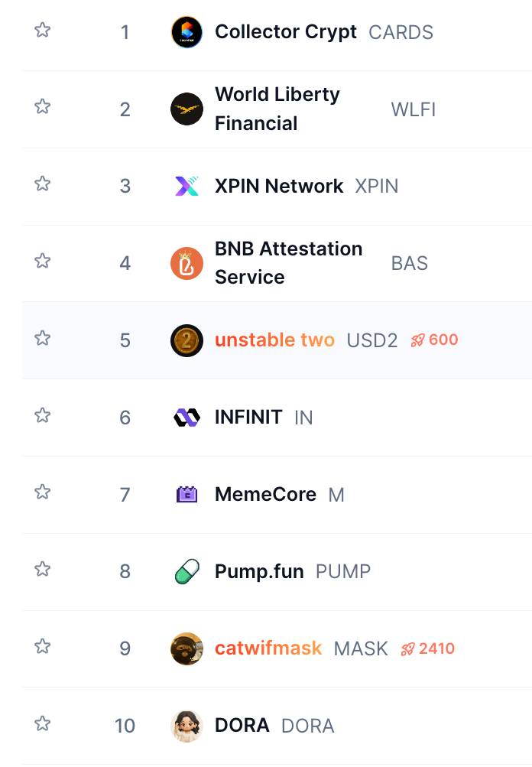Click rank number 7 in the list
The image size is (532, 767).
point(125,494)
